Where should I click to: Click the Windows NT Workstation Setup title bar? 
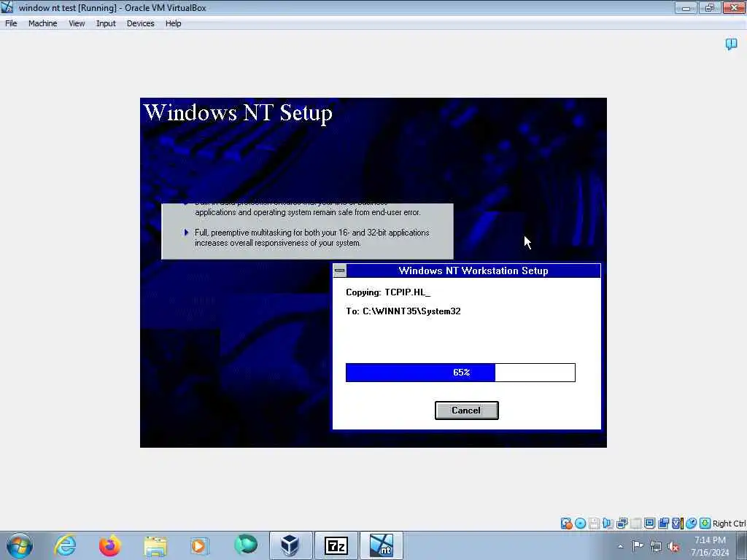coord(473,271)
